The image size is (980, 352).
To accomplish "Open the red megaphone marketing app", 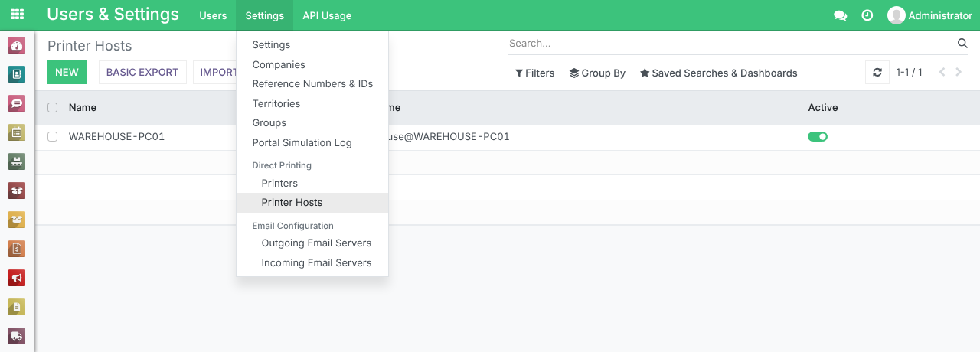I will click(17, 278).
